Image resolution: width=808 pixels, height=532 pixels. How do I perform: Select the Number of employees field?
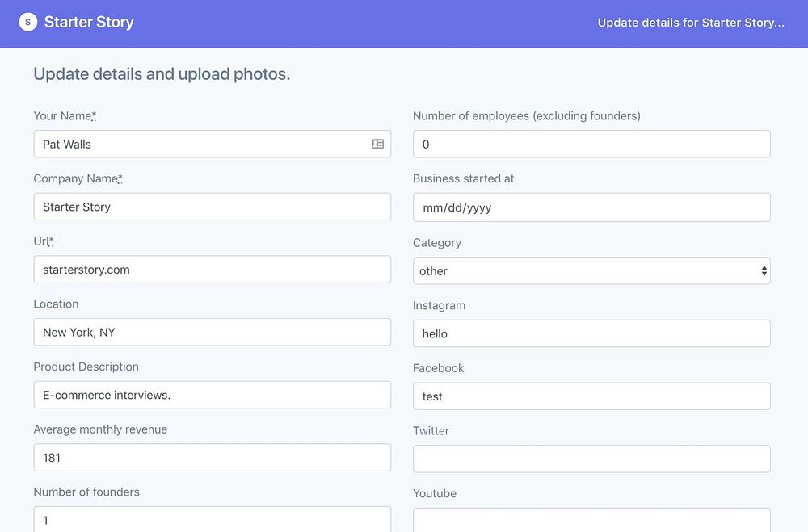click(x=591, y=145)
